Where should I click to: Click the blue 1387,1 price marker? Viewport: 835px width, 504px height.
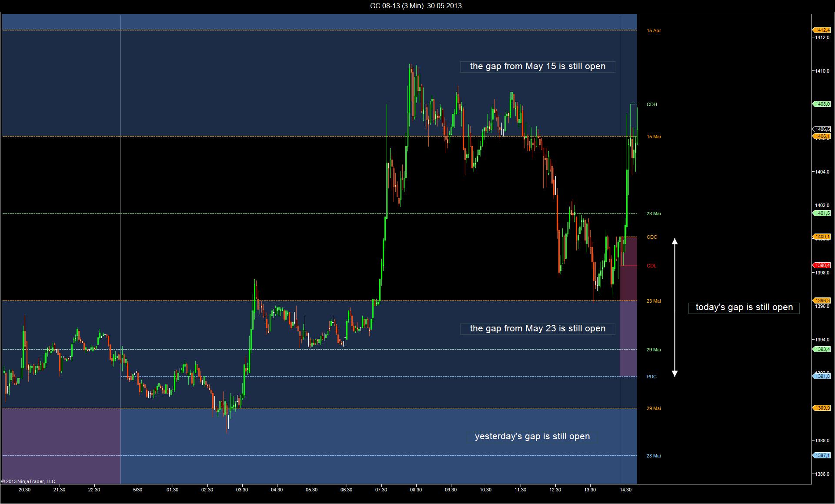point(822,455)
